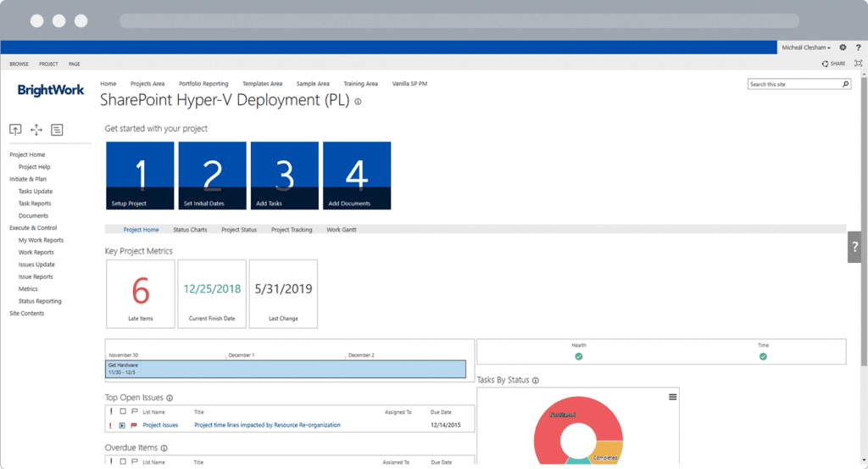Image resolution: width=868 pixels, height=469 pixels.
Task: Click tile 3 Add Tasks
Action: point(285,176)
